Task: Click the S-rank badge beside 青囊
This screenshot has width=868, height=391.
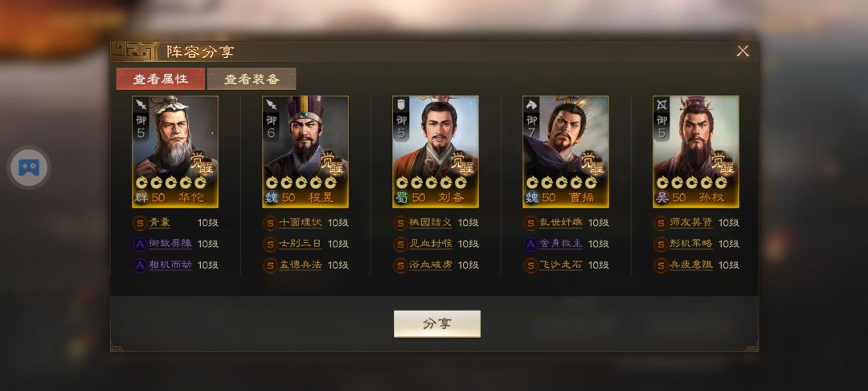Action: (140, 223)
